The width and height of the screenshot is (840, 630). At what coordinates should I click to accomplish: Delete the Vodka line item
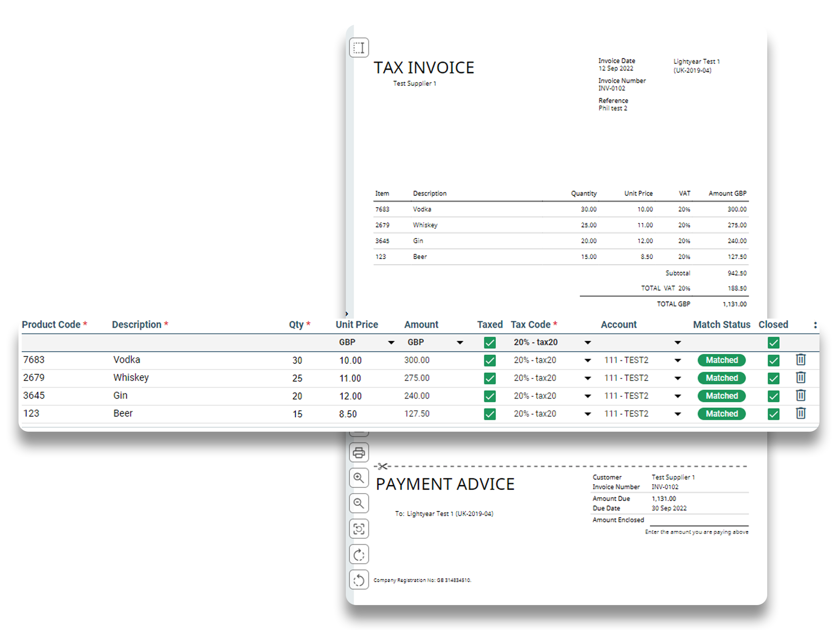tap(800, 360)
